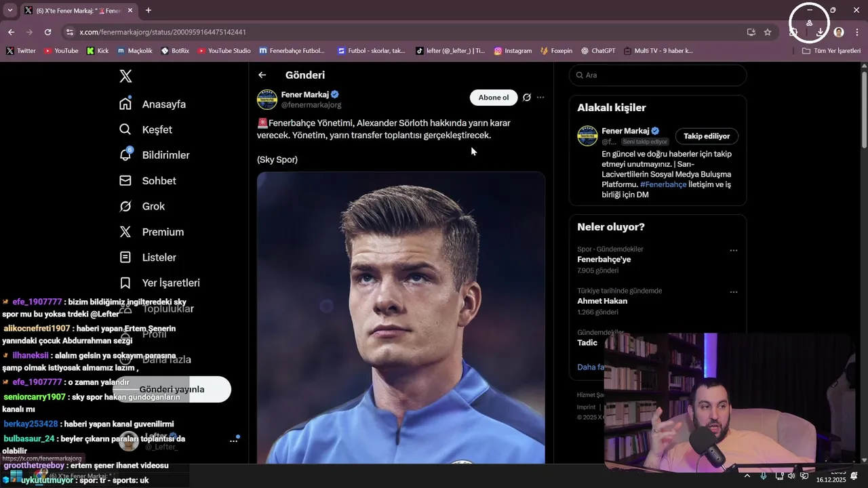
Task: Expand the system tray hidden icons
Action: (x=747, y=476)
